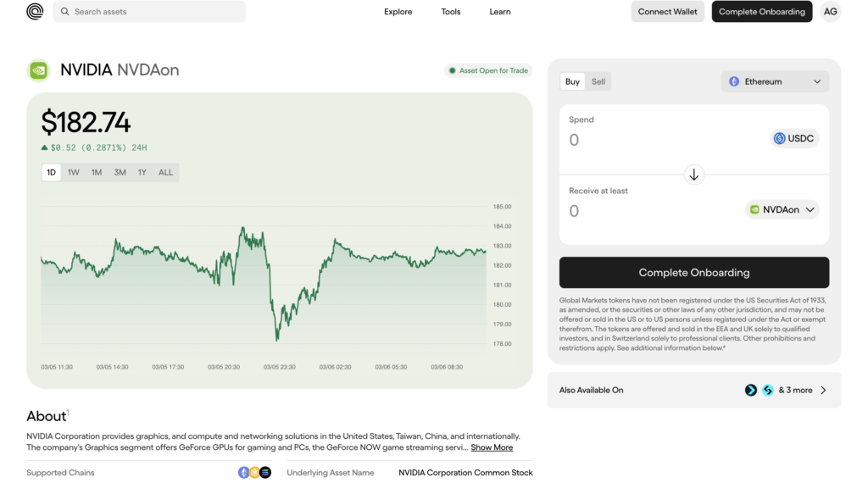Switch to the Buy option

pyautogui.click(x=572, y=82)
